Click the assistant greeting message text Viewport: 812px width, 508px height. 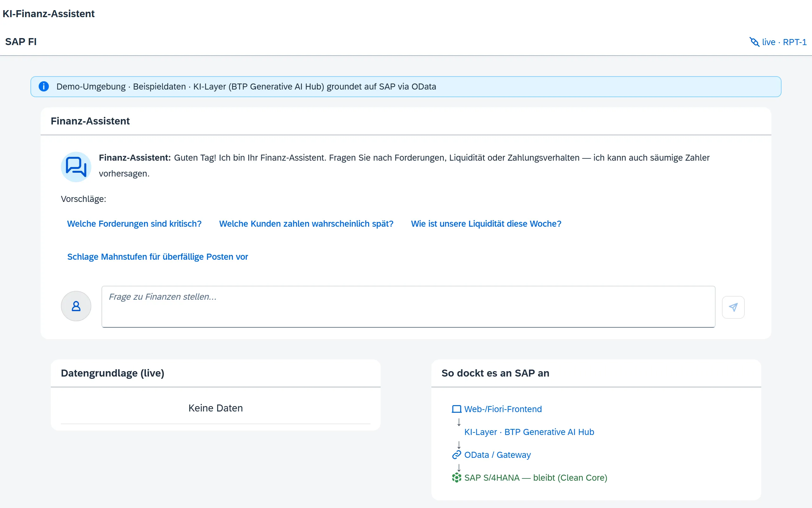click(x=404, y=166)
